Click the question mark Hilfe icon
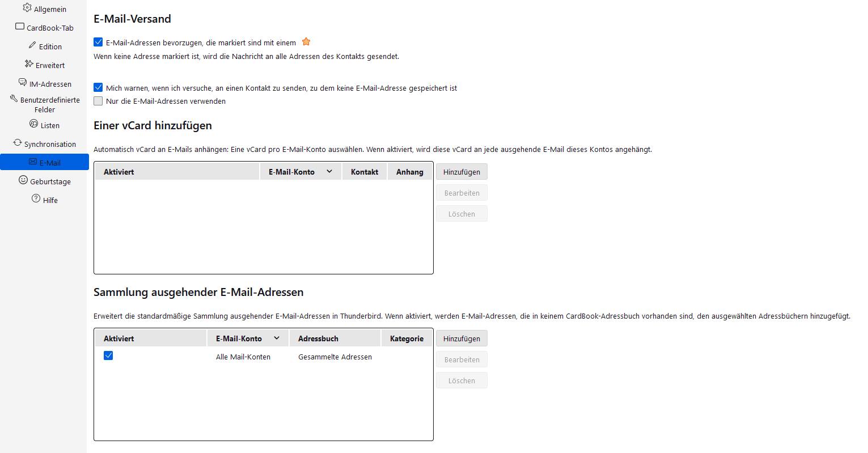 [x=36, y=199]
